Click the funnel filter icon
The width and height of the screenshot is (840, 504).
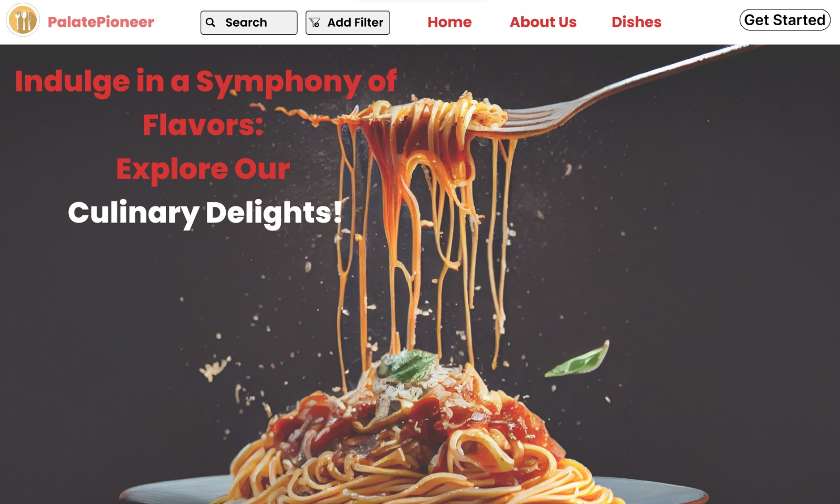pos(315,23)
